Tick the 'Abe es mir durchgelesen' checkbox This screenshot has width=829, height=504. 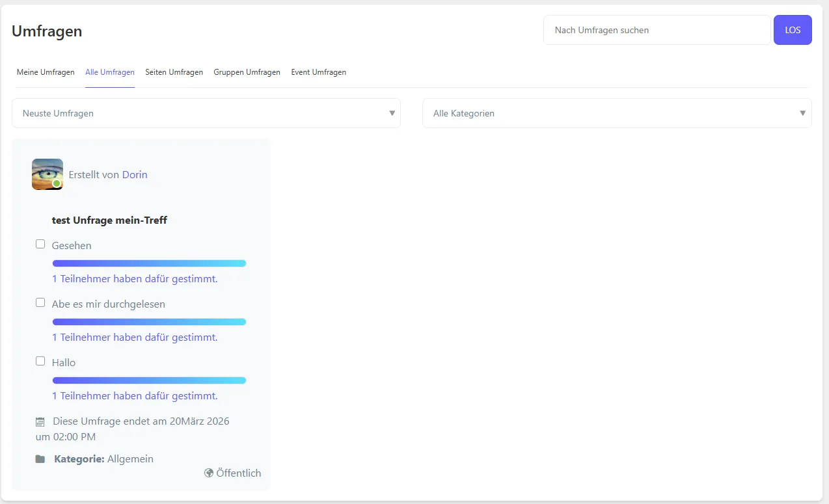click(x=40, y=303)
